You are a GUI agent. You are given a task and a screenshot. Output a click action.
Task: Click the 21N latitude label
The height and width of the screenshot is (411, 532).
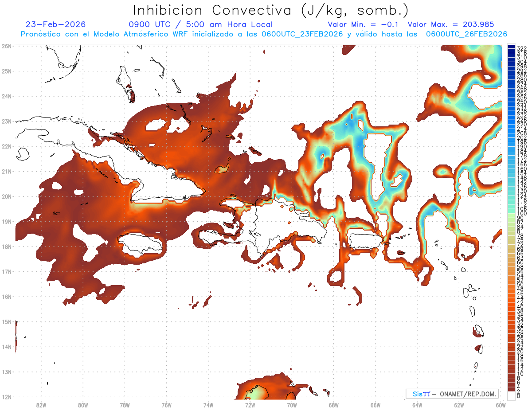[6, 171]
